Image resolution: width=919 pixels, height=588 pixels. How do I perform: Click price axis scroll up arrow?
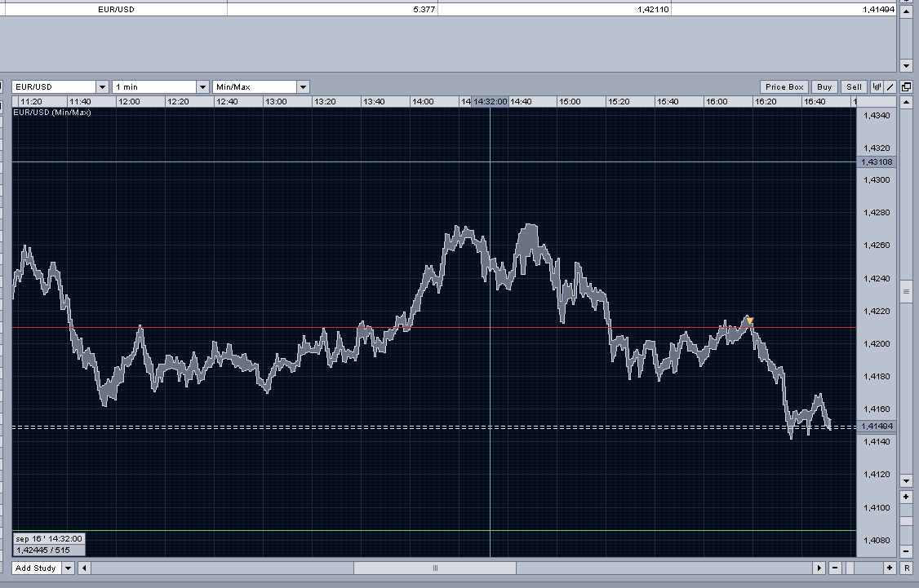pyautogui.click(x=906, y=102)
